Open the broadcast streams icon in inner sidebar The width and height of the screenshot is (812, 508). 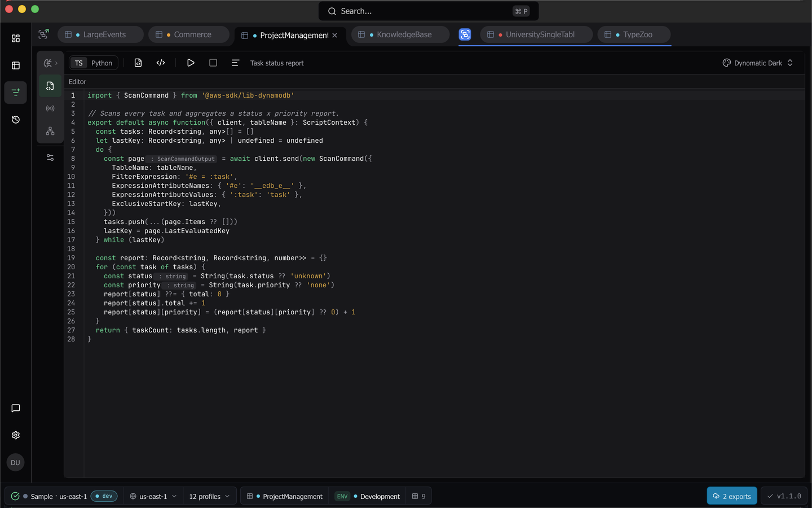pyautogui.click(x=50, y=108)
